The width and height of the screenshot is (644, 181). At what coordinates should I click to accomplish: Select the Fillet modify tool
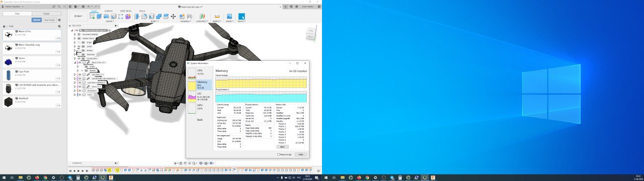tap(144, 16)
